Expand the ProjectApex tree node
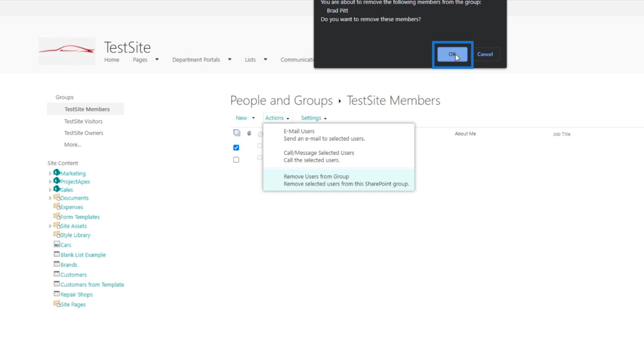644x363 pixels. (x=50, y=182)
